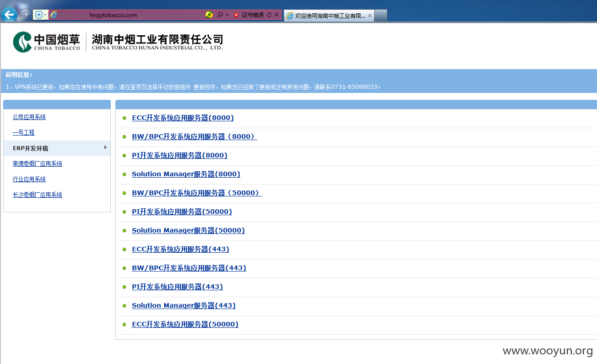The image size is (597, 364).
Task: Go back using the browser back arrow
Action: pos(9,14)
